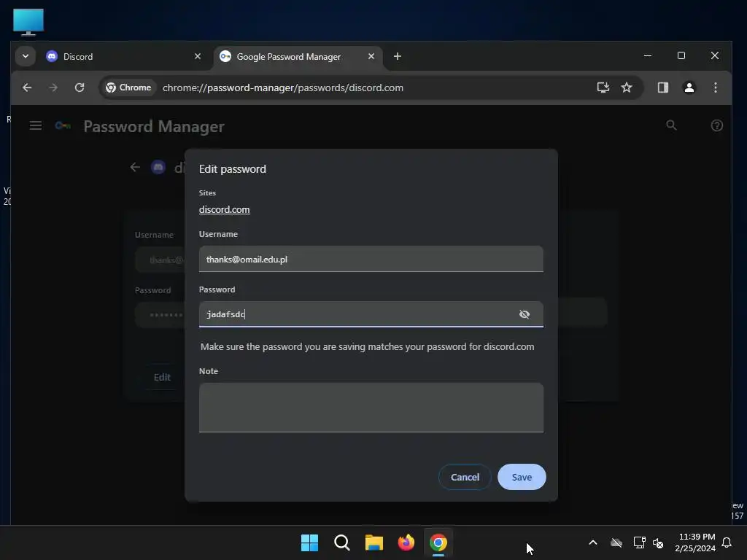
Task: Open a new browser tab
Action: tap(398, 56)
